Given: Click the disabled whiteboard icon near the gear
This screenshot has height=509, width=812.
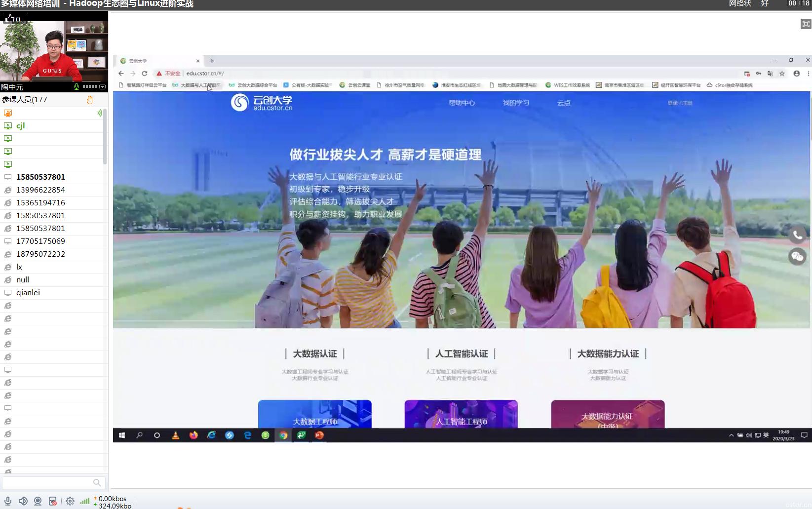Looking at the screenshot, I should [53, 501].
